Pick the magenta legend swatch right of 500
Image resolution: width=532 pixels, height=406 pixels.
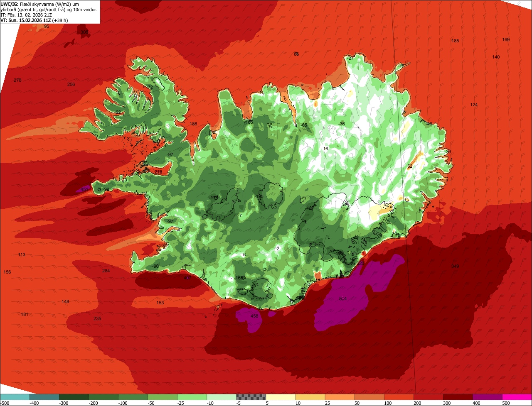(517, 397)
